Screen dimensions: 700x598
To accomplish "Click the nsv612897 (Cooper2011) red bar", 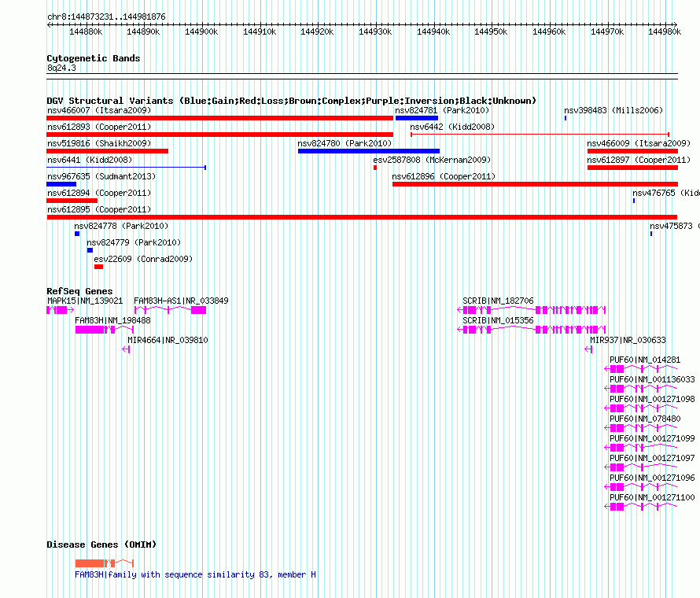I will (x=632, y=168).
